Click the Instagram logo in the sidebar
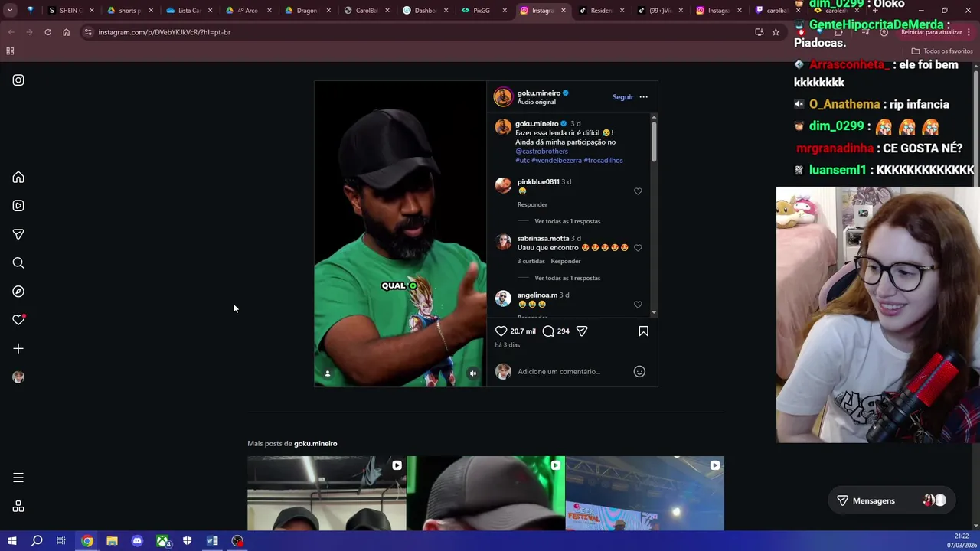The image size is (980, 551). click(x=18, y=80)
